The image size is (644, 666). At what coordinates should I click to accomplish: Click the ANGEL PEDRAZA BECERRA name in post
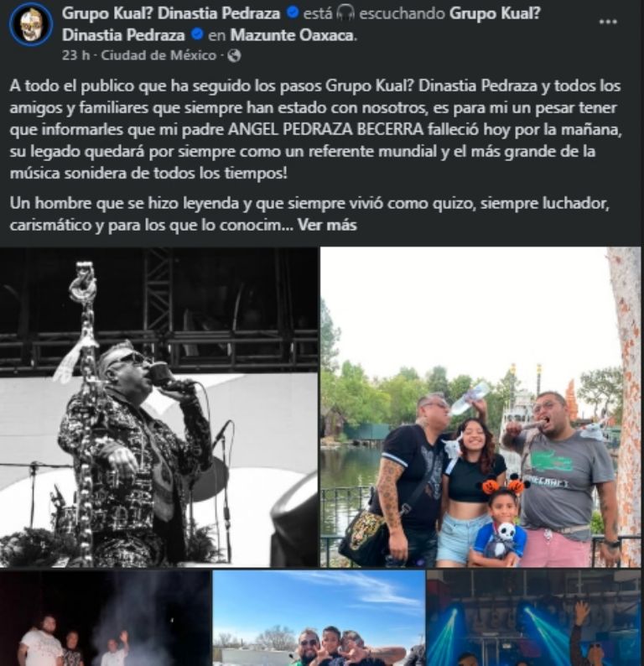pos(325,129)
